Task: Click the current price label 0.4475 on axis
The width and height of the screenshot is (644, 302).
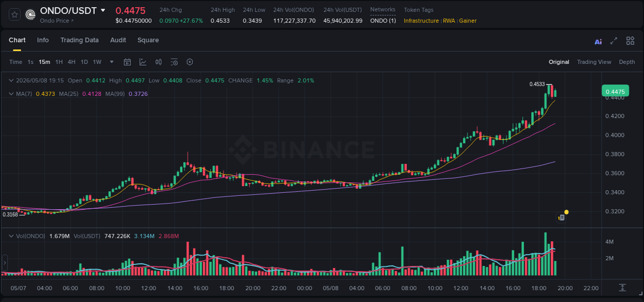Action: tap(615, 92)
